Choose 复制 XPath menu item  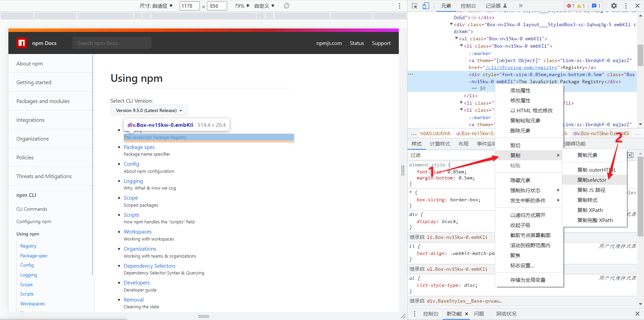point(594,210)
